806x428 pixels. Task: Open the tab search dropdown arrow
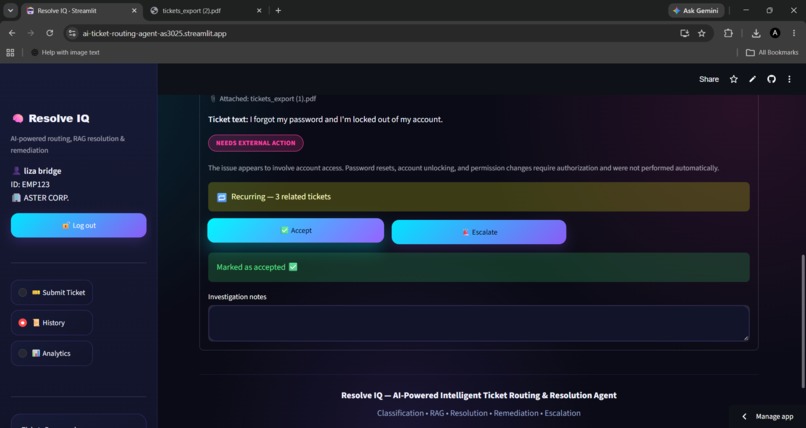pyautogui.click(x=10, y=10)
